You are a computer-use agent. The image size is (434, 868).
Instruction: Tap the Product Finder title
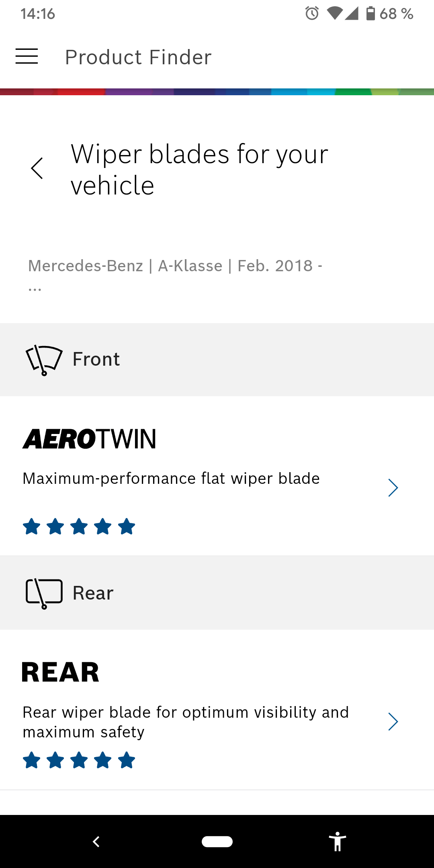coord(138,57)
